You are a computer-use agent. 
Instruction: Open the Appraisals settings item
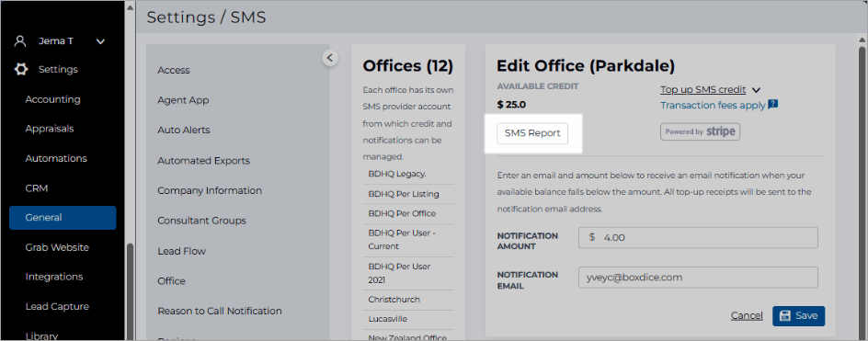tap(50, 129)
